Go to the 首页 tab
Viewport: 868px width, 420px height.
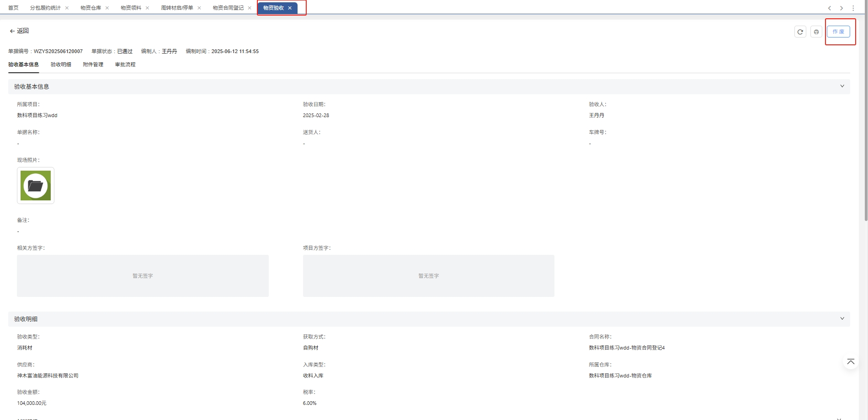tap(13, 8)
